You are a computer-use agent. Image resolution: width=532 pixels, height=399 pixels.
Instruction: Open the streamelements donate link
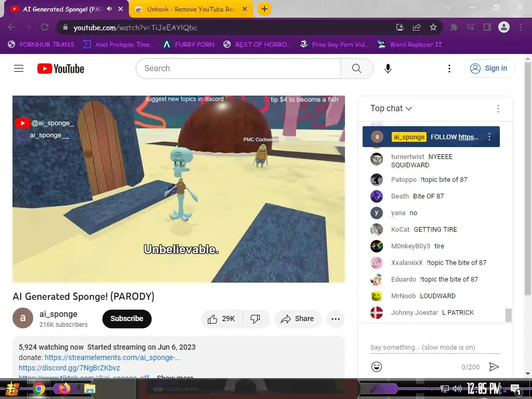click(x=112, y=357)
